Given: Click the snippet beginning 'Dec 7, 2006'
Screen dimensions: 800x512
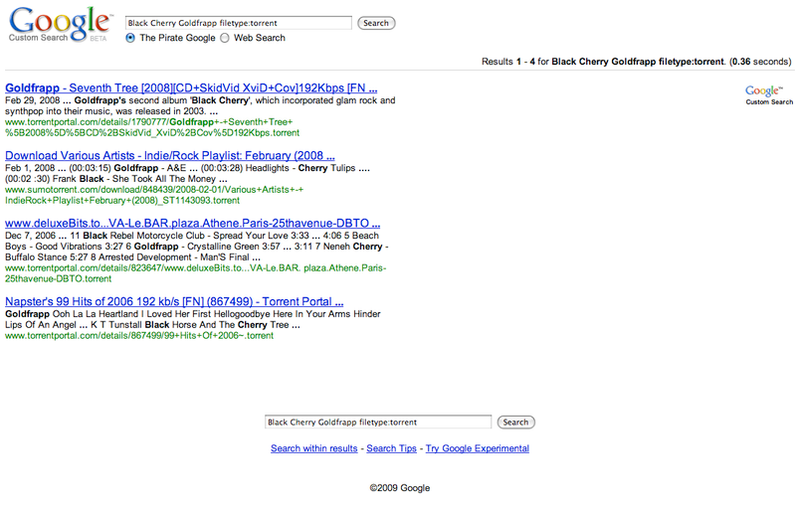Looking at the screenshot, I should click(197, 246).
